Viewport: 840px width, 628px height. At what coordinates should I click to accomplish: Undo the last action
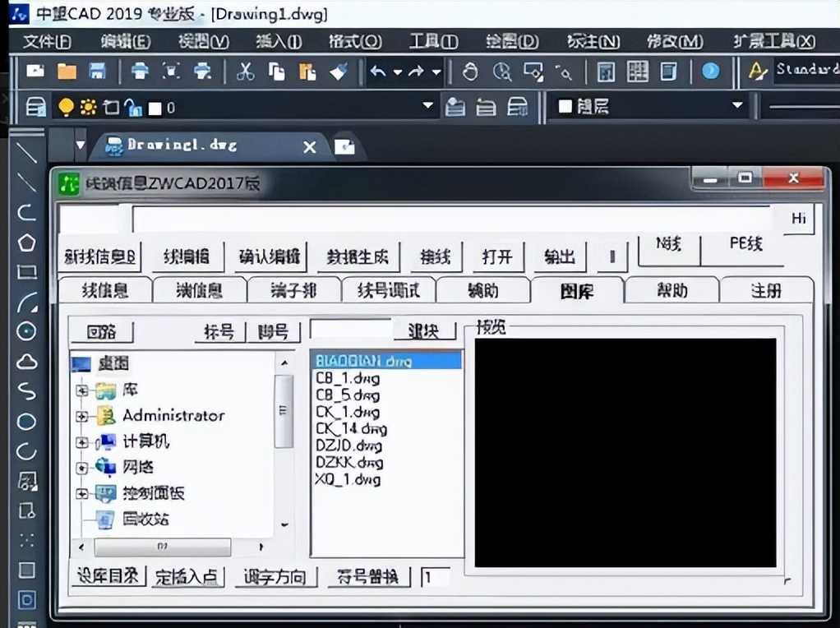pos(376,72)
